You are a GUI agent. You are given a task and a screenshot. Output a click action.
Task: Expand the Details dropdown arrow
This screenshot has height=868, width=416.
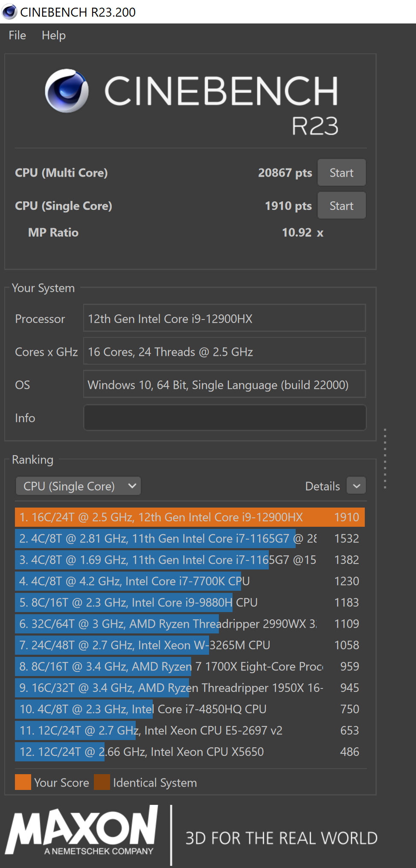(357, 486)
